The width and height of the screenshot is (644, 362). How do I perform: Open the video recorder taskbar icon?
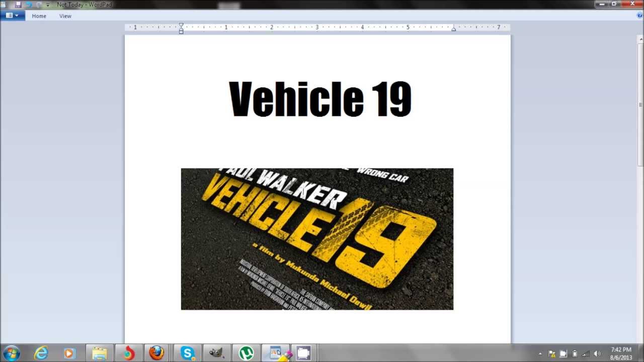(x=304, y=353)
